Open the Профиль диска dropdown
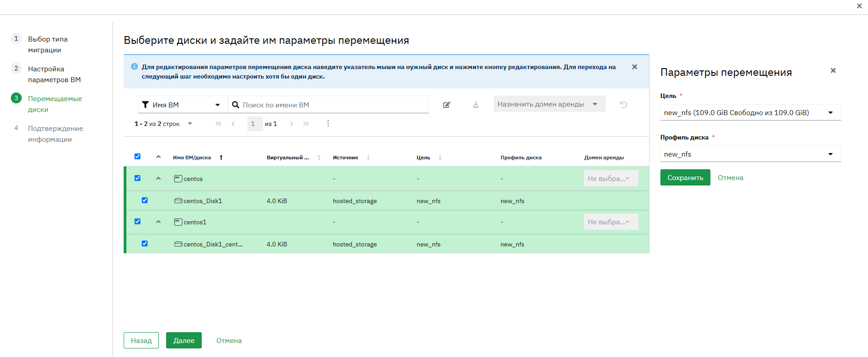The image size is (868, 357). (750, 154)
